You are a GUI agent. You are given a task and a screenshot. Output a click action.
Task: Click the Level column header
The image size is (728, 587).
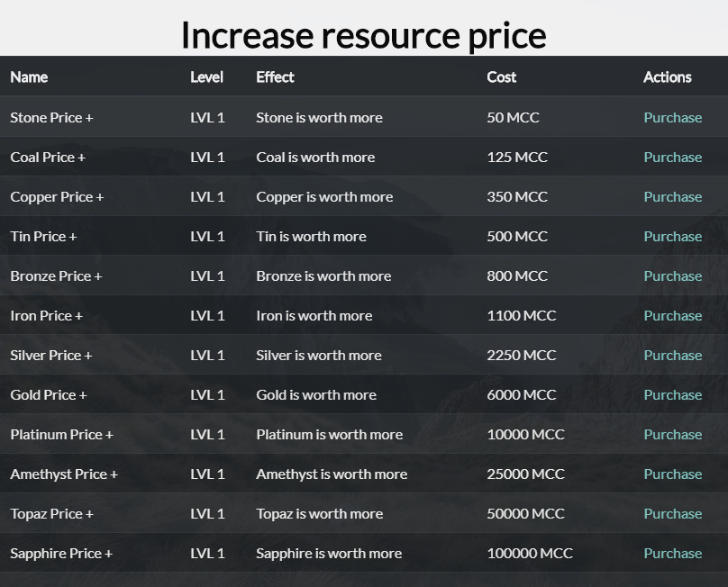(x=206, y=77)
